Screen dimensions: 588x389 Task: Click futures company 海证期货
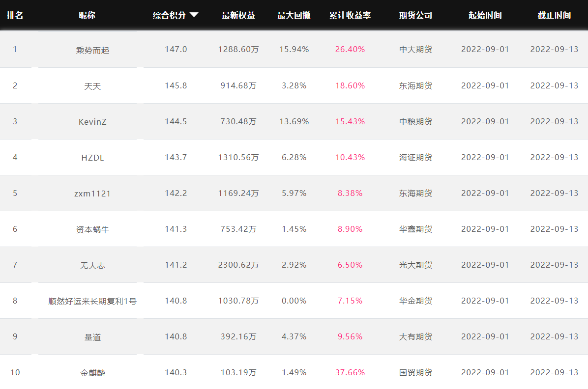click(415, 157)
